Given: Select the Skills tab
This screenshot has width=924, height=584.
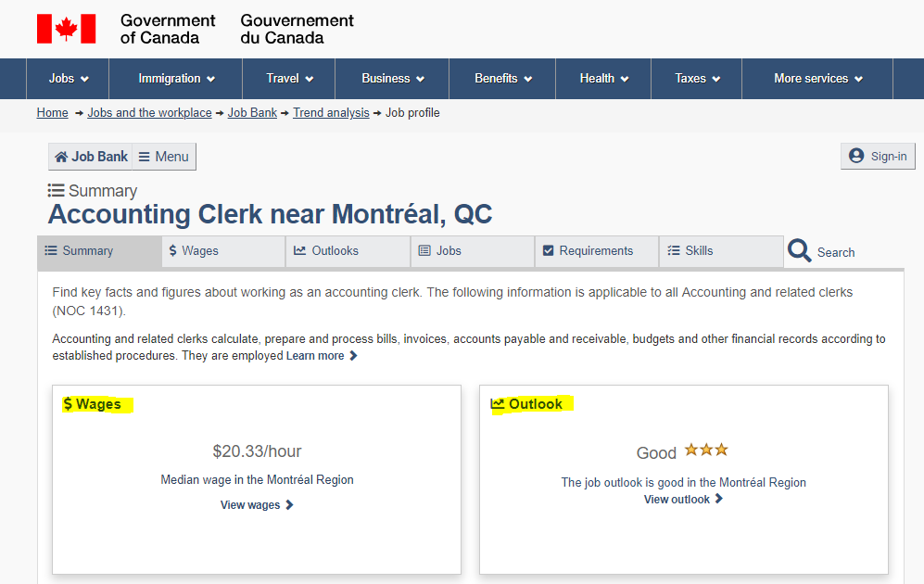Looking at the screenshot, I should [x=721, y=251].
